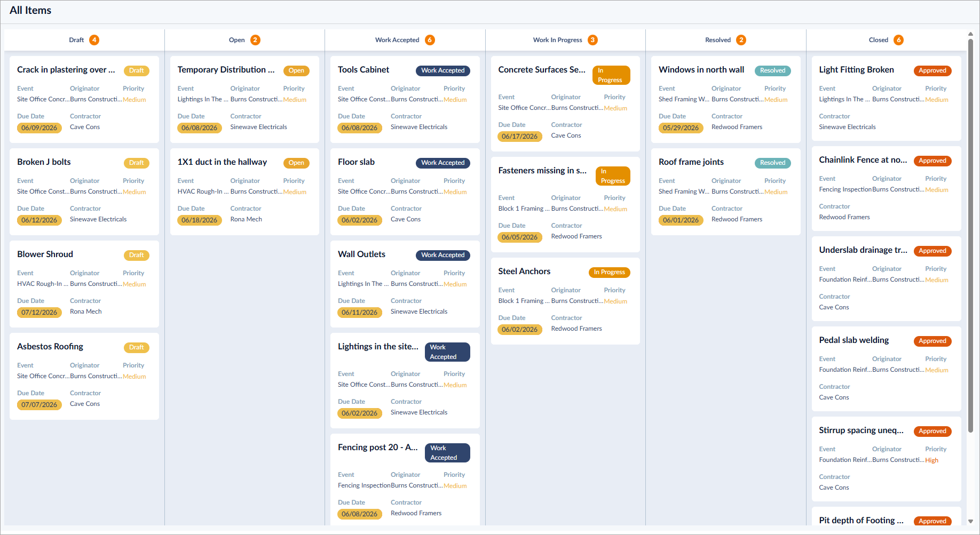Click the Draft column count badge

coord(94,40)
